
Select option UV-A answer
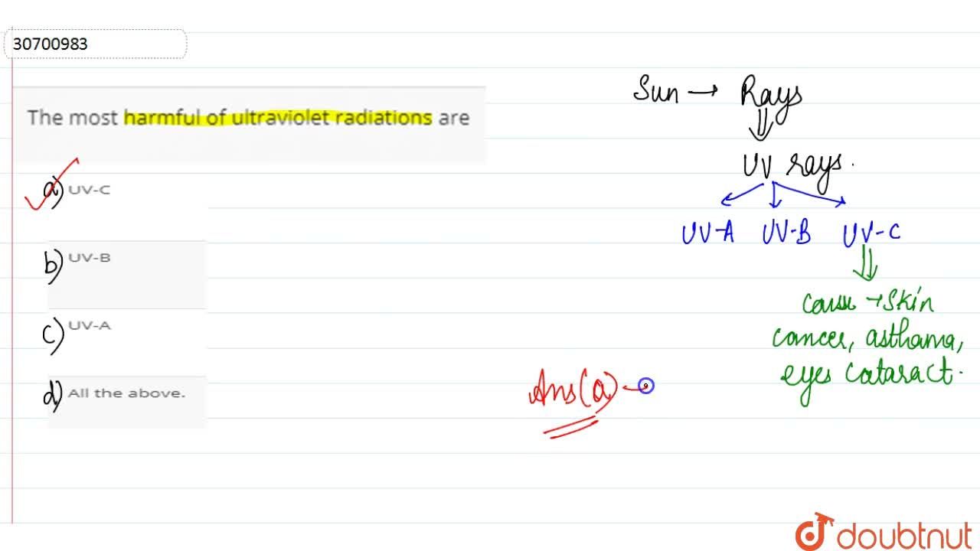point(89,325)
